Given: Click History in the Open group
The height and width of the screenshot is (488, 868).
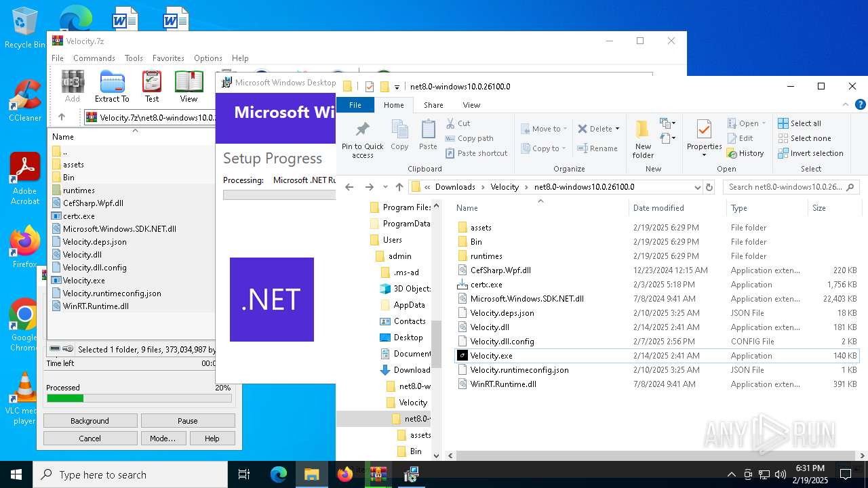Looking at the screenshot, I should coord(745,153).
